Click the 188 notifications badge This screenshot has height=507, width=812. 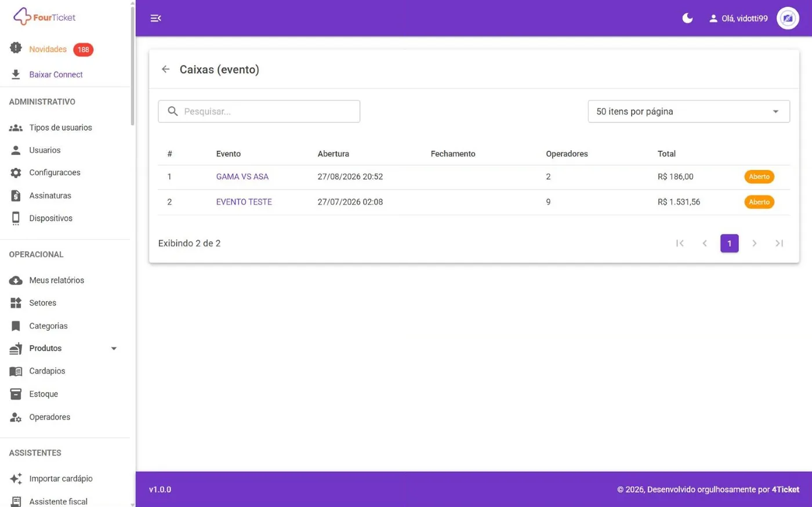(x=83, y=50)
